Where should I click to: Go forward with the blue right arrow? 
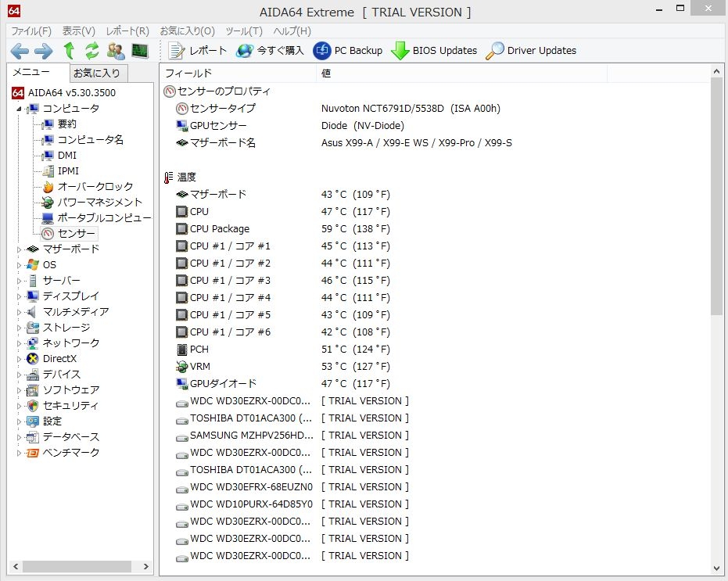point(44,51)
